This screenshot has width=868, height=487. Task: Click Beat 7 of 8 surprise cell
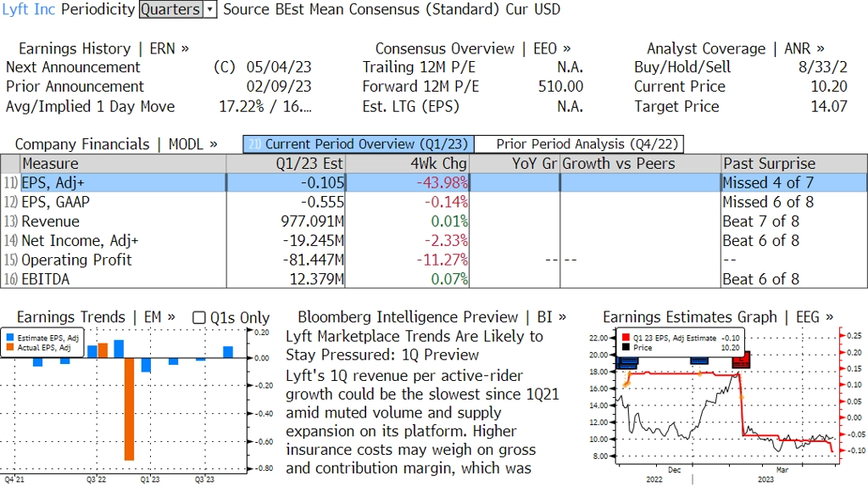pos(760,221)
